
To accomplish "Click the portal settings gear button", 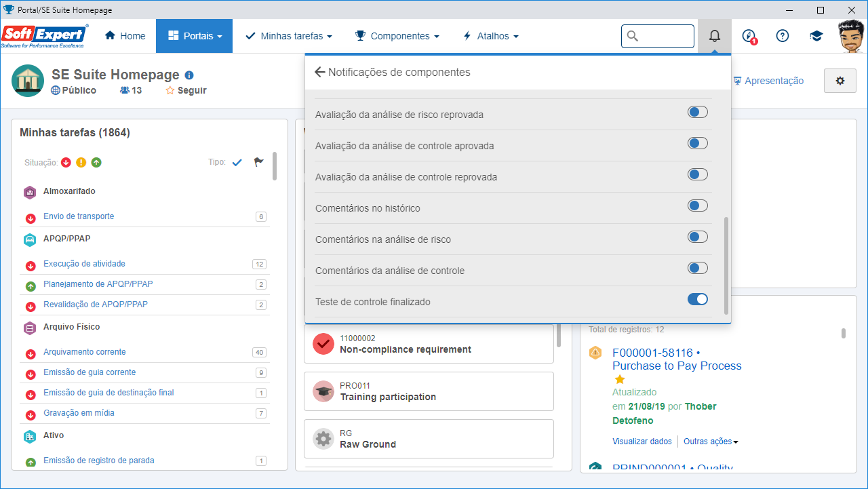I will coord(840,81).
